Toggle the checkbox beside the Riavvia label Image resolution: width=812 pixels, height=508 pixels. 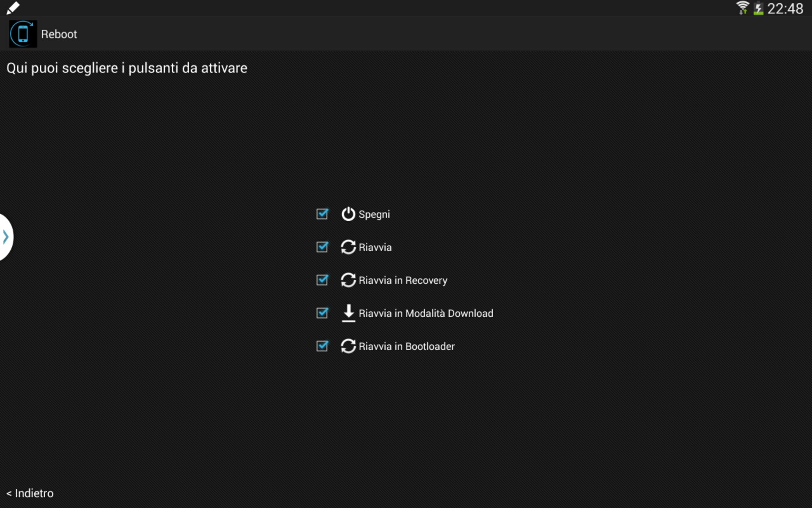coord(322,247)
